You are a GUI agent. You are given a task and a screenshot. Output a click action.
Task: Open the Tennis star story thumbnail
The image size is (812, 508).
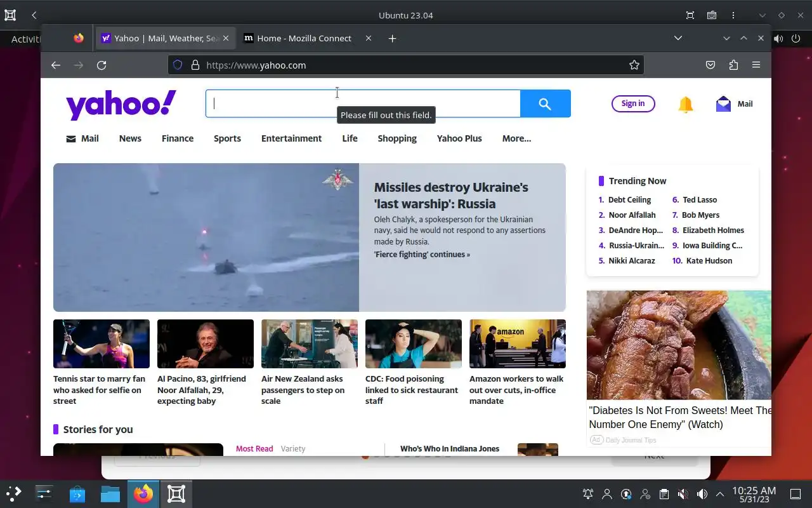point(101,344)
